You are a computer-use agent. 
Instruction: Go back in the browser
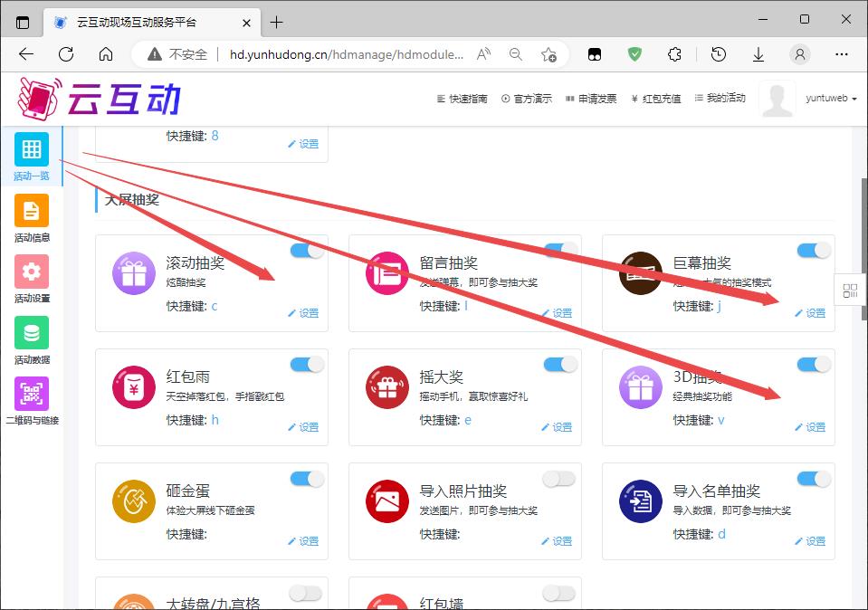point(26,54)
